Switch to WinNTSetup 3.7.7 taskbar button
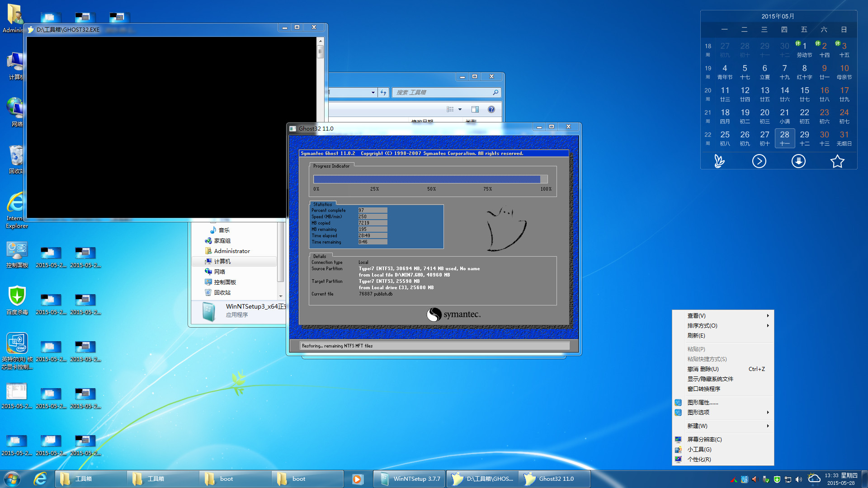The width and height of the screenshot is (868, 488). click(x=410, y=479)
